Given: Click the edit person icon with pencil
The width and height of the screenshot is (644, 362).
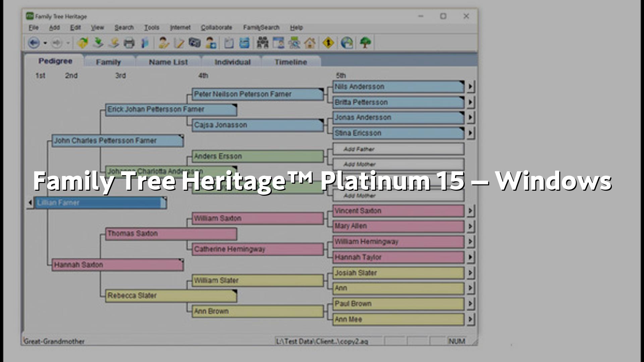Looking at the screenshot, I should (163, 43).
